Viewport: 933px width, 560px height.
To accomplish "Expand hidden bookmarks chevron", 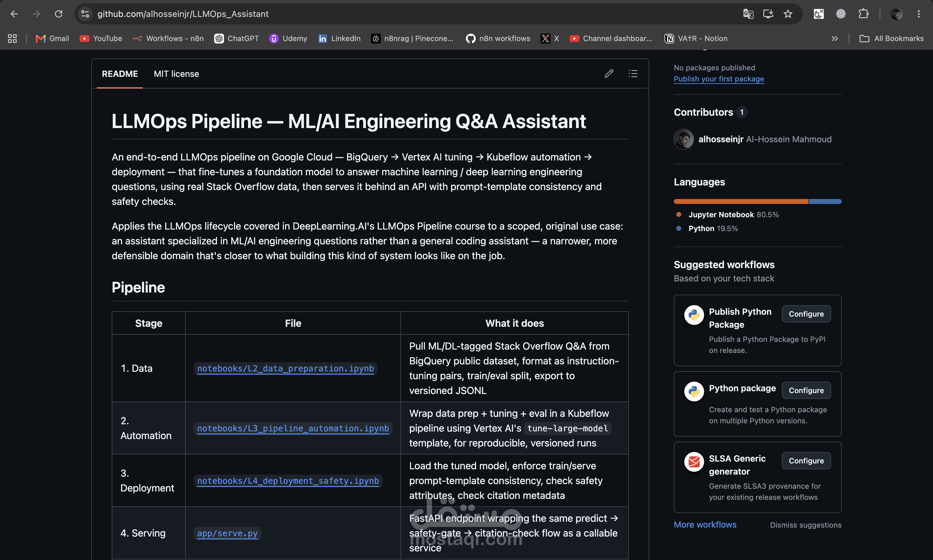I will [x=835, y=39].
